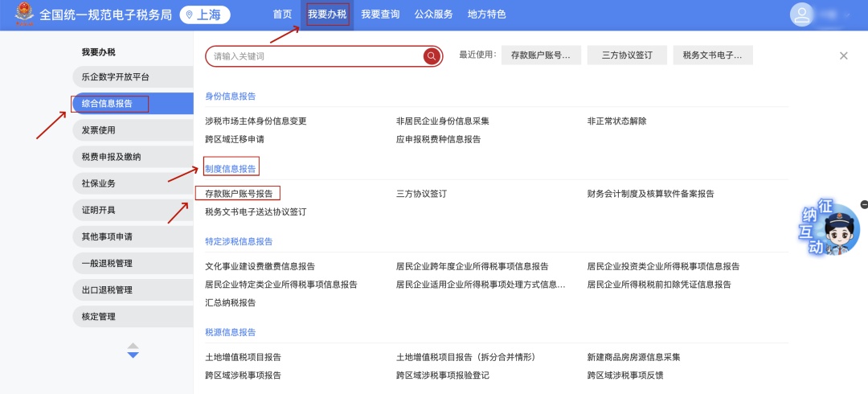Open 新建商品房房源信息采集

(x=634, y=357)
